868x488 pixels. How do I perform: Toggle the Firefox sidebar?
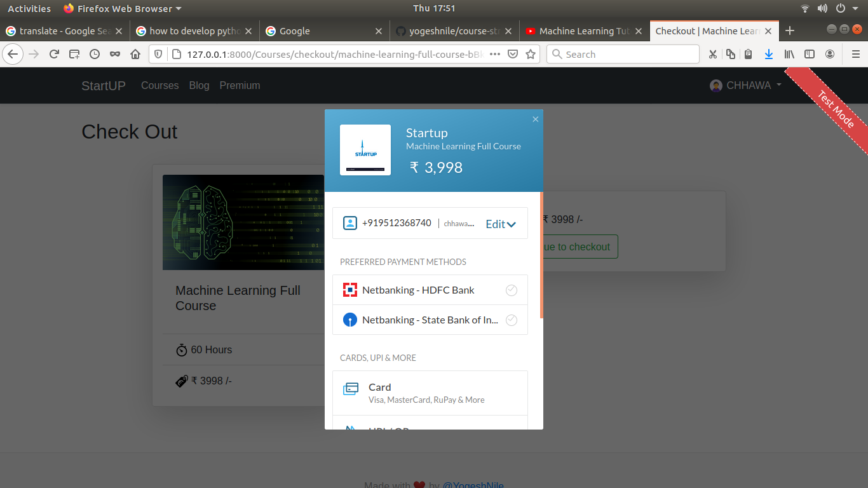pyautogui.click(x=810, y=54)
